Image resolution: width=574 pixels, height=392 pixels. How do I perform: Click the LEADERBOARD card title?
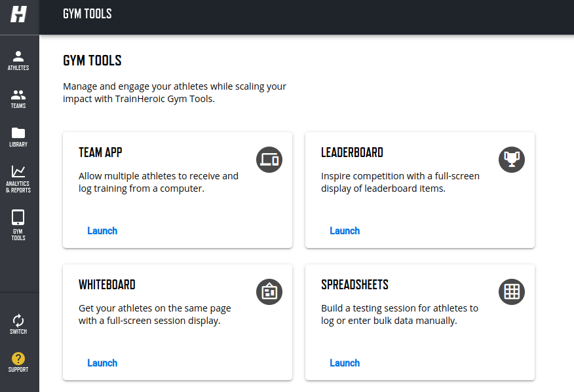coord(352,152)
